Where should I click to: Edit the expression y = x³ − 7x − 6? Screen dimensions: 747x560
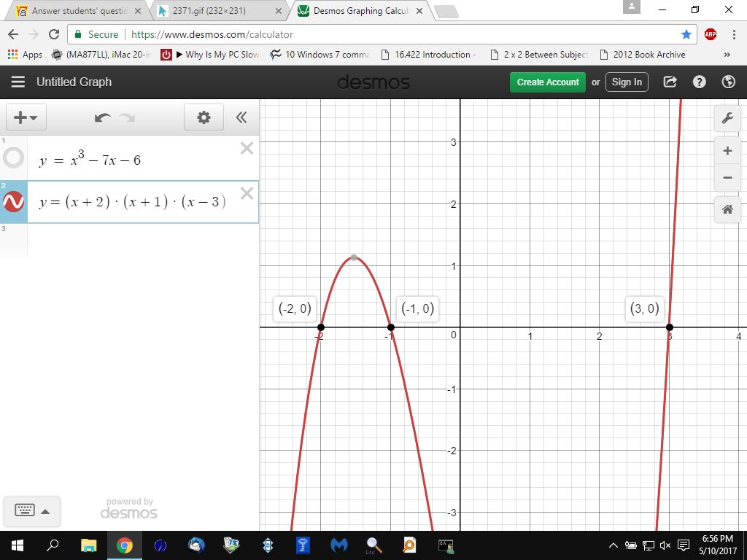point(90,158)
